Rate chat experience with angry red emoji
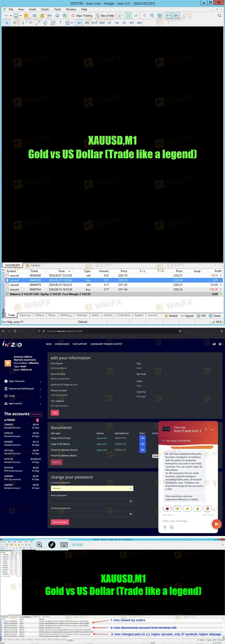 pyautogui.click(x=167, y=508)
